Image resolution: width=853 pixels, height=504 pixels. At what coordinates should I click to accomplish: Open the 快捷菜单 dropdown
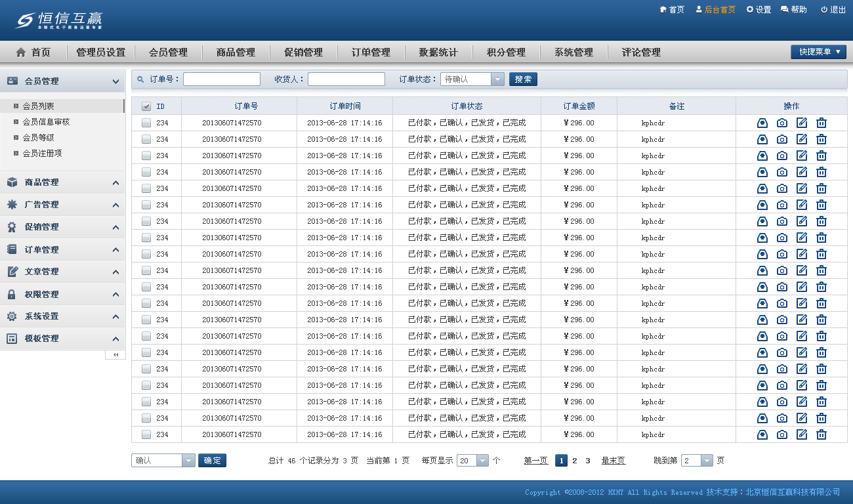coord(818,52)
